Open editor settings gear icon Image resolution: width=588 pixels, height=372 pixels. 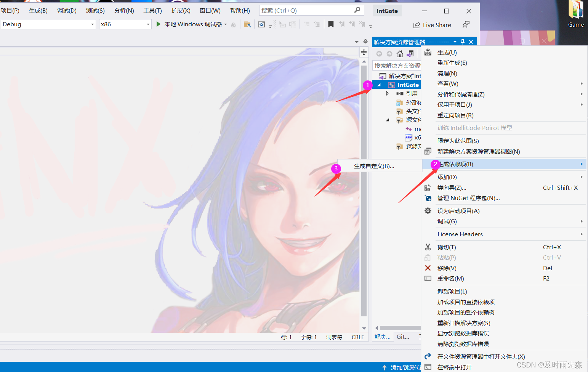click(x=365, y=41)
